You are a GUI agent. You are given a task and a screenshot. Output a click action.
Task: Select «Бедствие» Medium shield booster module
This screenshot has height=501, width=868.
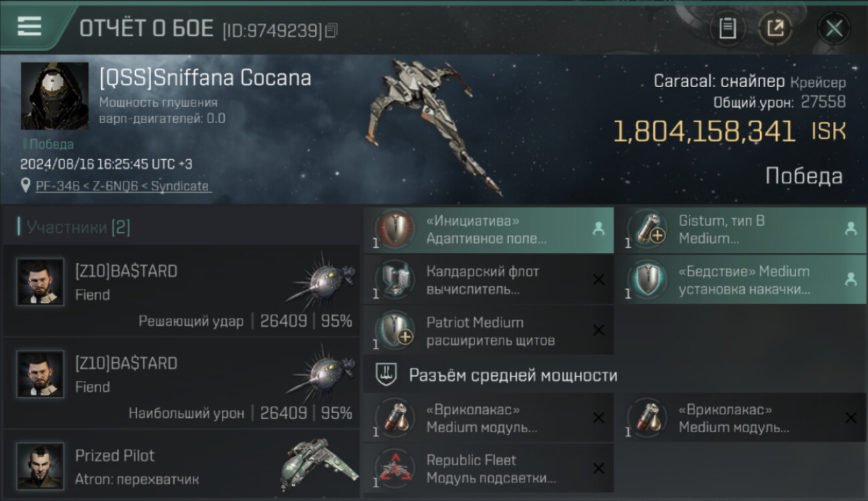click(x=741, y=281)
